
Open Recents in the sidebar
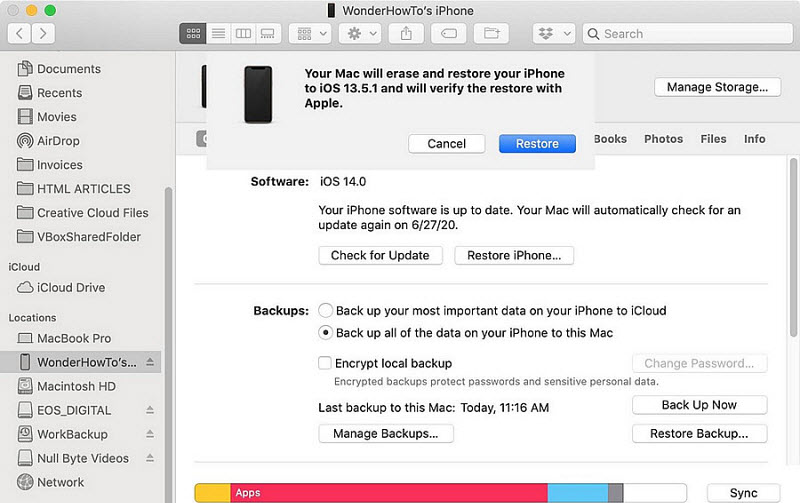tap(49, 93)
